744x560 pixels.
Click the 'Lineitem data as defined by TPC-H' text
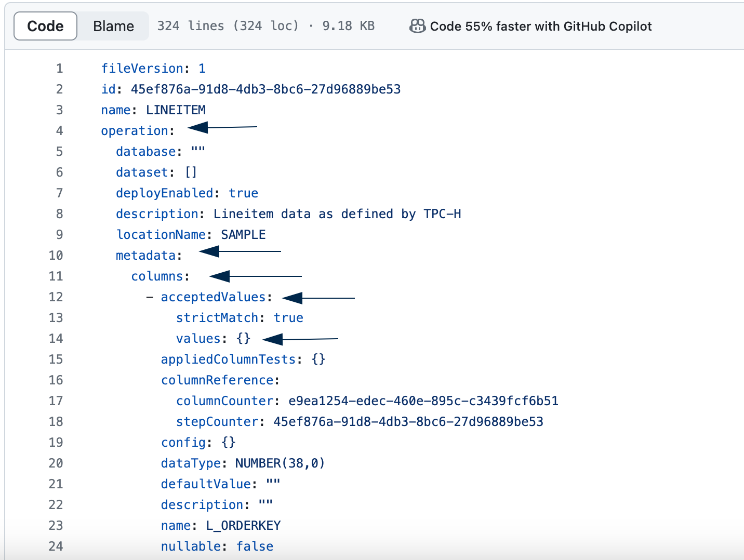pyautogui.click(x=337, y=214)
